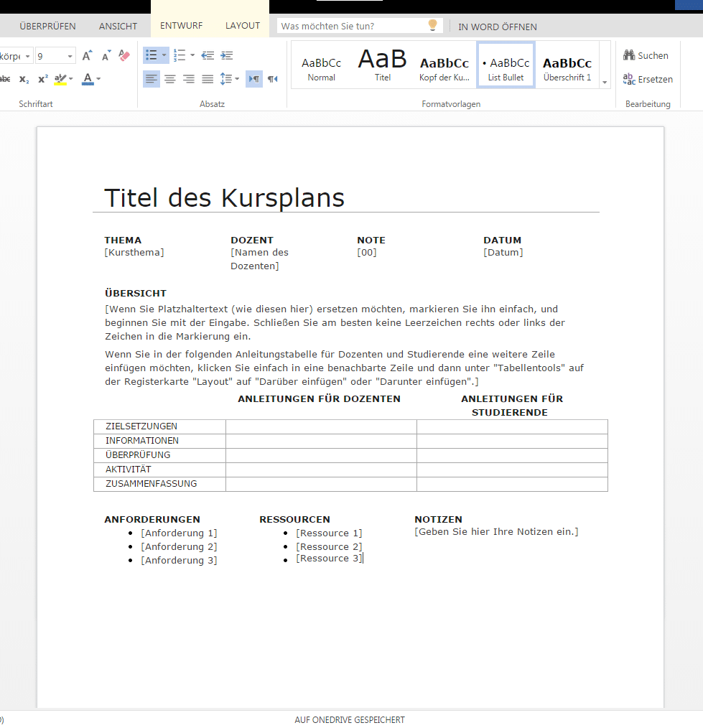The width and height of the screenshot is (703, 728).
Task: Increase paragraph indent
Action: point(227,56)
